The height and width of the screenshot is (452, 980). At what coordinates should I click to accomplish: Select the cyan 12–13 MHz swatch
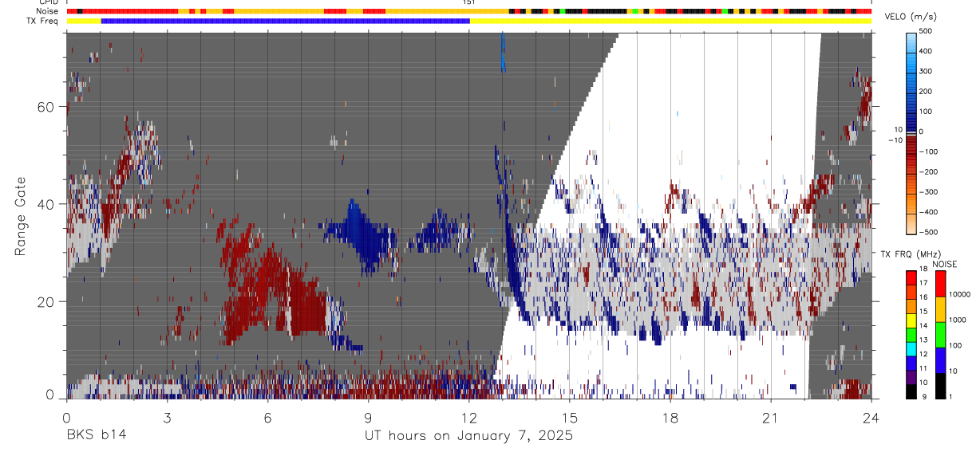coord(911,348)
